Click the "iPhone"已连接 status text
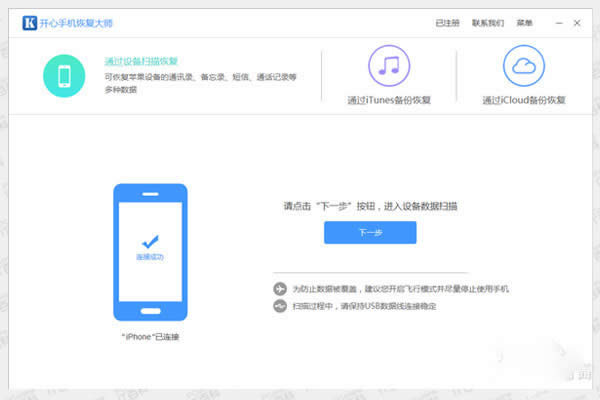The image size is (600, 400). pos(149,337)
